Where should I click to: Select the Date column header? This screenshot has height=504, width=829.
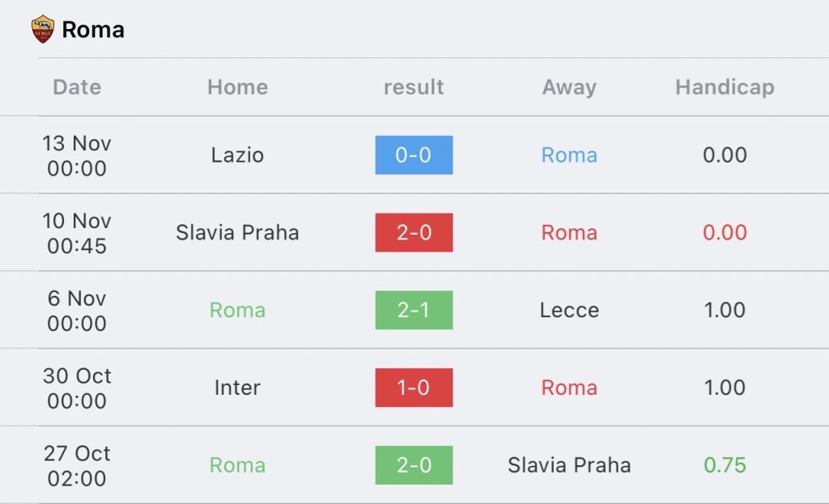tap(77, 87)
